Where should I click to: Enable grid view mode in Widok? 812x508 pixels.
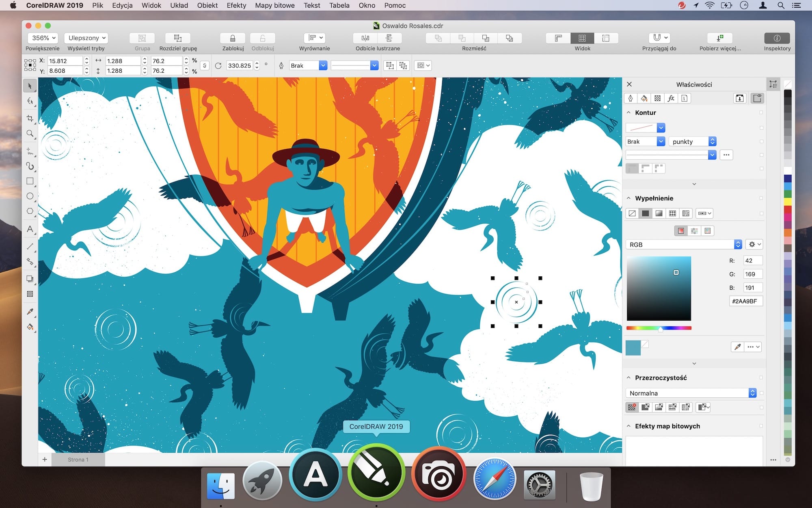[582, 38]
